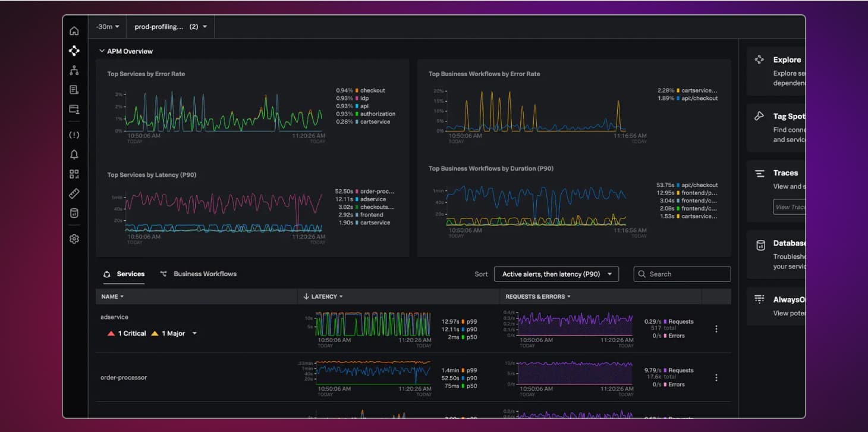Viewport: 868px width, 432px height.
Task: Click the order-processor service name
Action: tap(124, 378)
